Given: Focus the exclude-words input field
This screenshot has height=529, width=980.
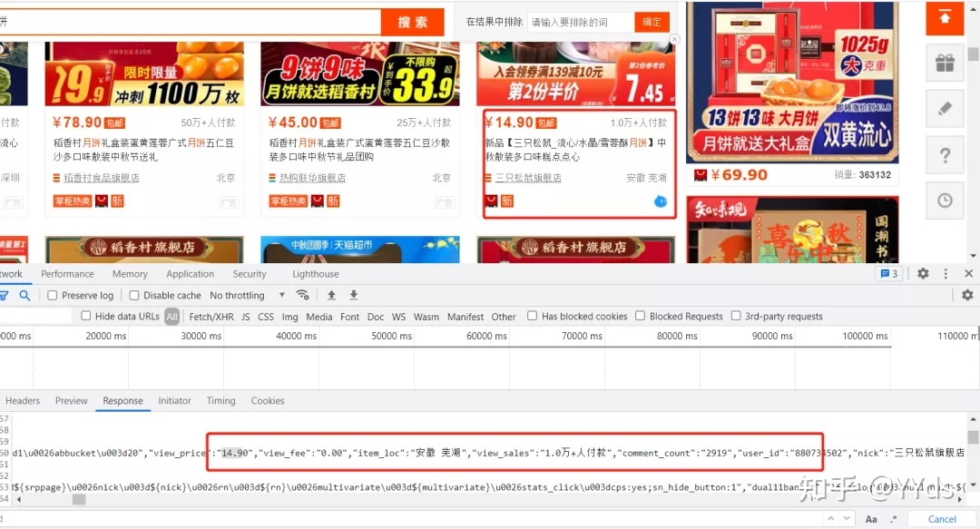Looking at the screenshot, I should point(582,22).
